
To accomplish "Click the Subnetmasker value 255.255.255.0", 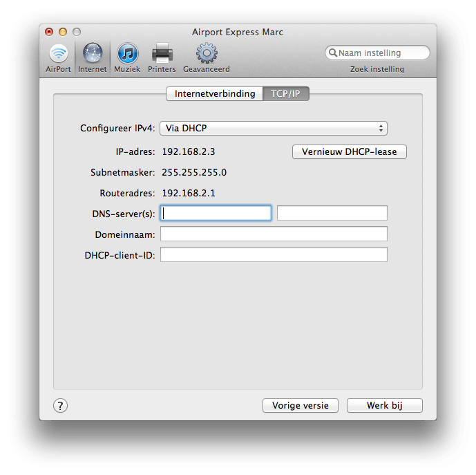I will (x=194, y=172).
